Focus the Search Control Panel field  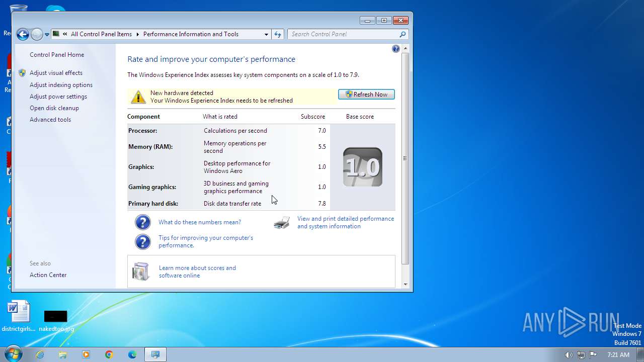347,34
